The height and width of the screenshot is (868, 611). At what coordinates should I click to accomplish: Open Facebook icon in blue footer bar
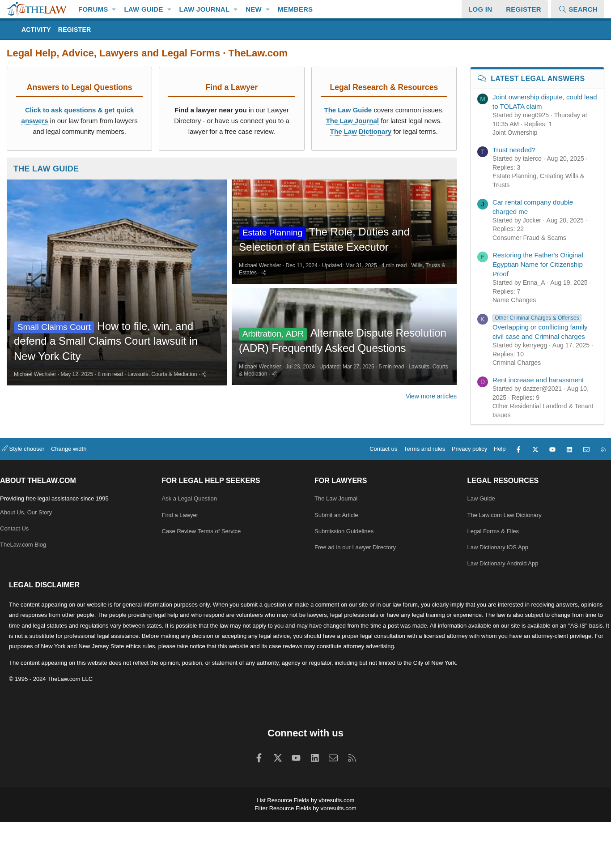tap(518, 449)
